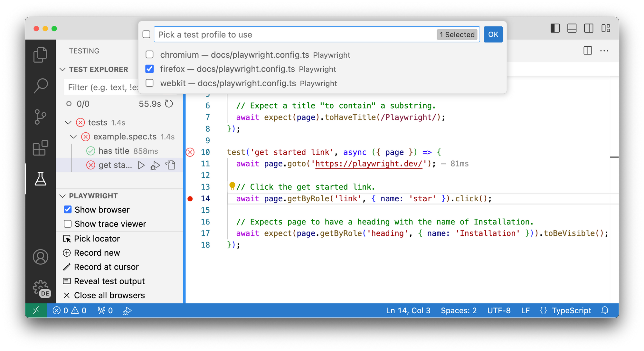This screenshot has width=644, height=351.
Task: Collapse the PLAYWRIGHT section
Action: pos(62,196)
